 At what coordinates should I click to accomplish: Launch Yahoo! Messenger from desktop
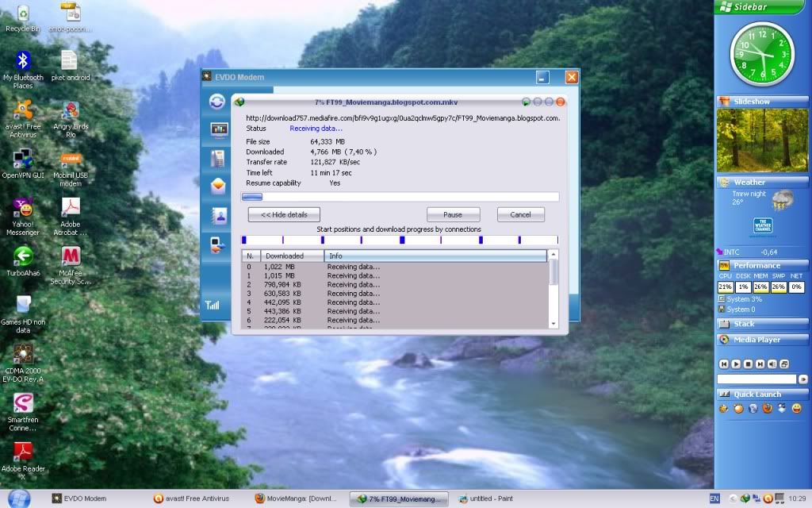23,217
